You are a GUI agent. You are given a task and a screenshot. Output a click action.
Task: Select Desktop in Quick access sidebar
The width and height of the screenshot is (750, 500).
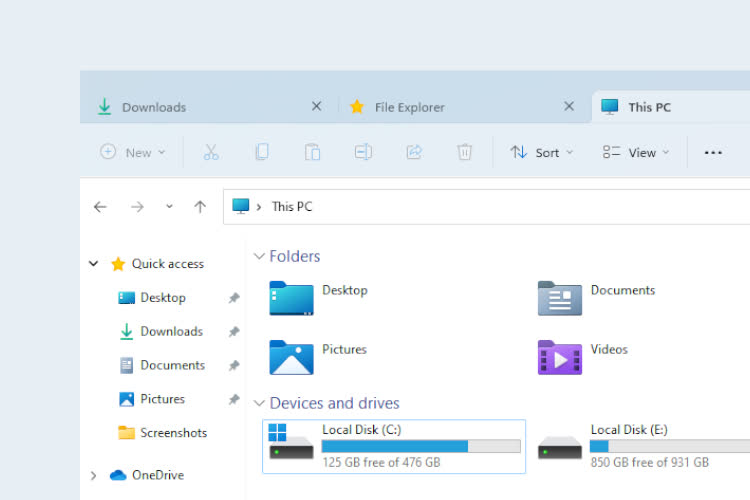click(163, 298)
